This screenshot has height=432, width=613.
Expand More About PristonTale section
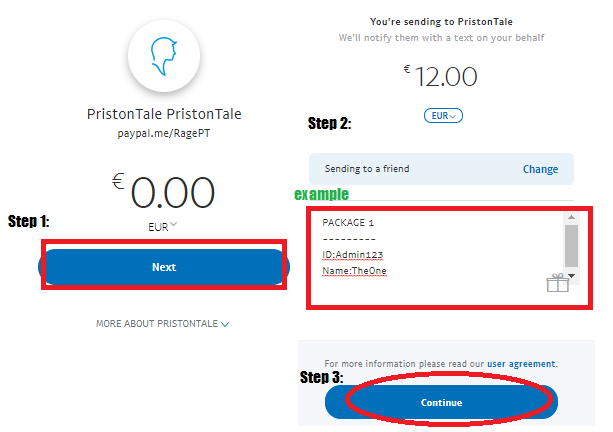click(162, 324)
